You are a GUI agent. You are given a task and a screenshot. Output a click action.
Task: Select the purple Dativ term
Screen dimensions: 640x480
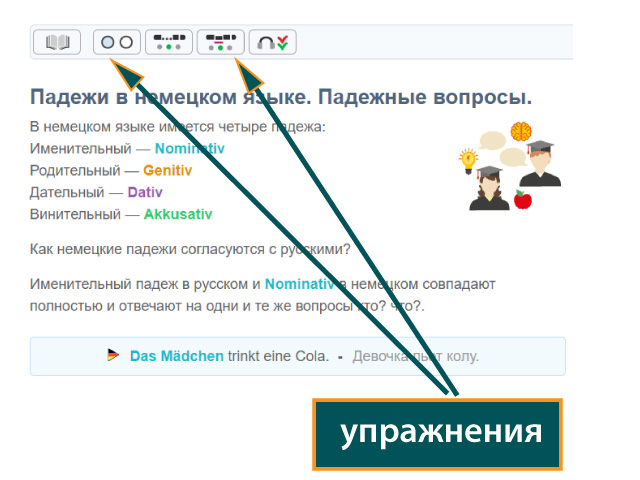[145, 192]
